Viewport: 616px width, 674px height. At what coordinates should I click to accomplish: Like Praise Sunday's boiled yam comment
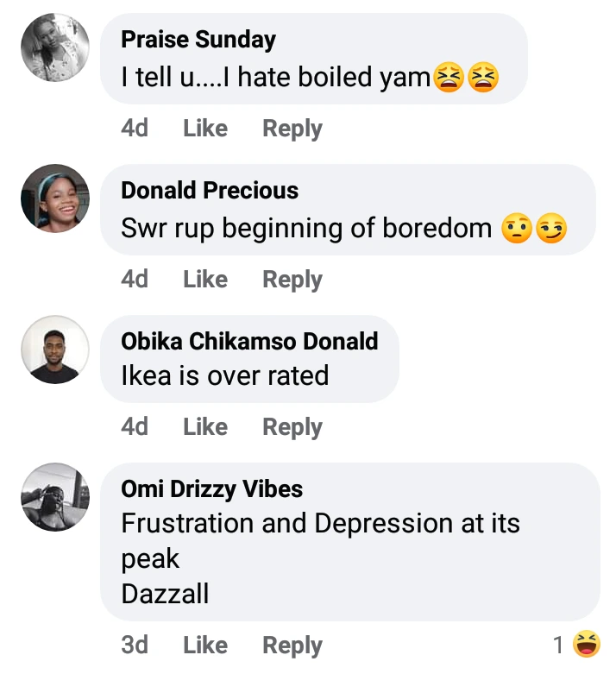205,129
